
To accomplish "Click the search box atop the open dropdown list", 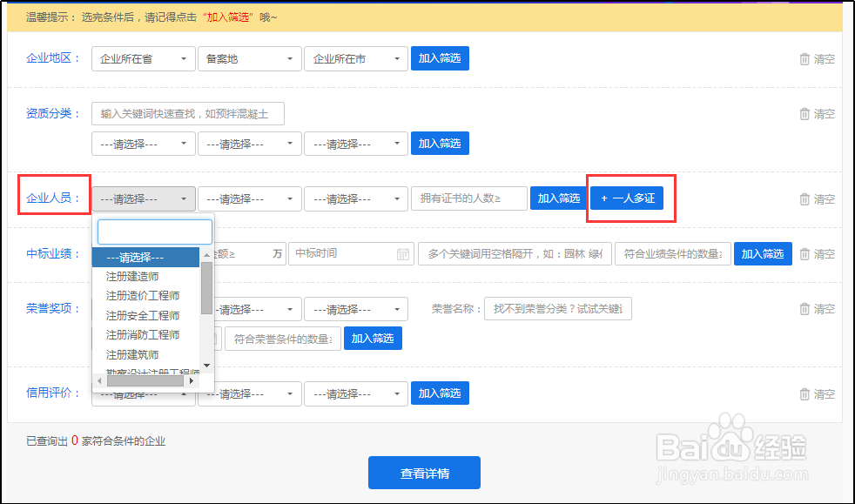I will click(154, 232).
